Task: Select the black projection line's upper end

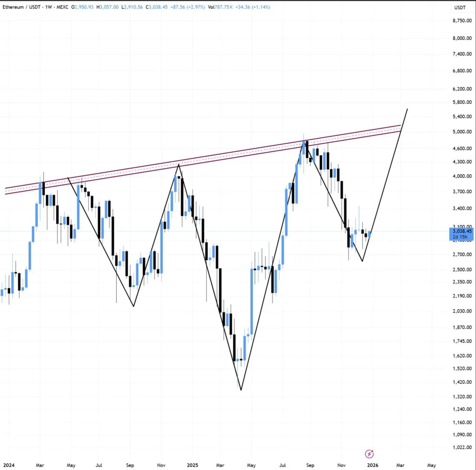Action: point(407,109)
